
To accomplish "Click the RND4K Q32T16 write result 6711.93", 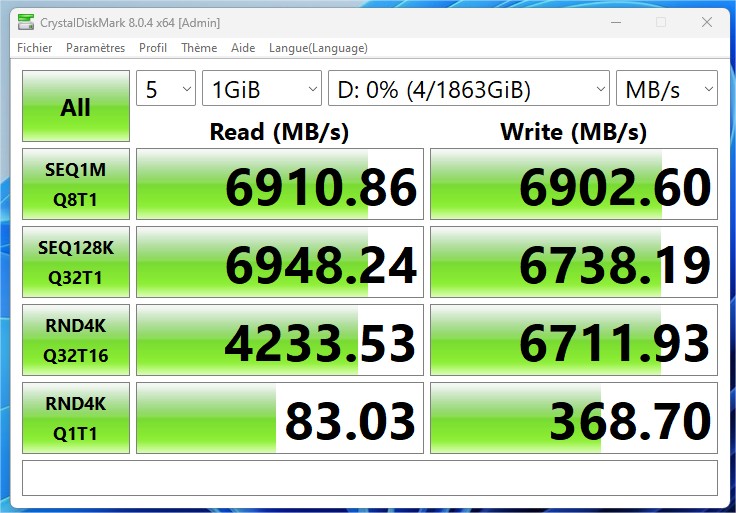I will (x=574, y=340).
